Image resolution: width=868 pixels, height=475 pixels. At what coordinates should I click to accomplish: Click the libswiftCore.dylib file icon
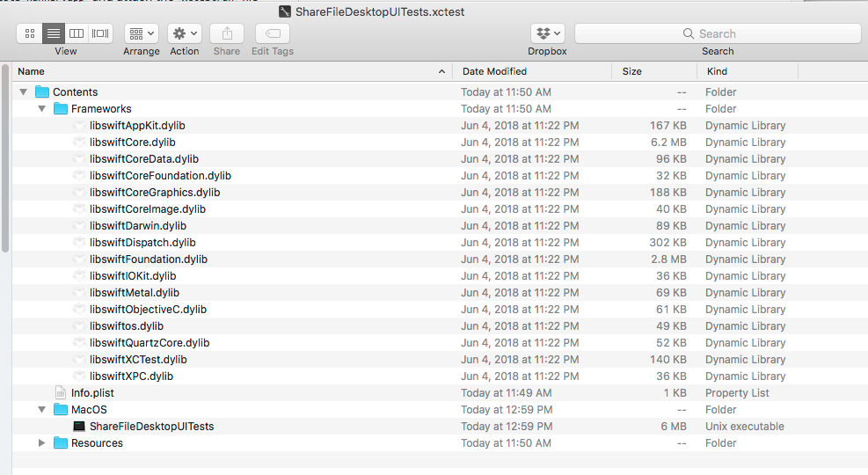[79, 142]
